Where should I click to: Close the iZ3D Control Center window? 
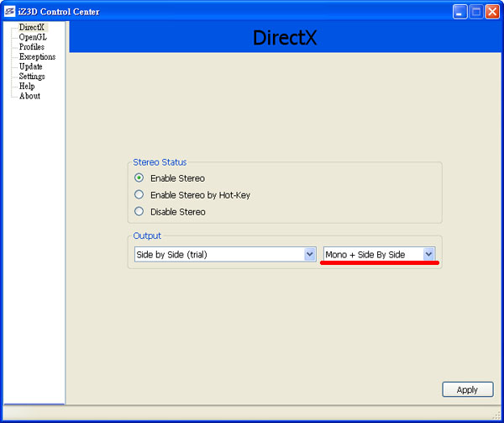[492, 12]
